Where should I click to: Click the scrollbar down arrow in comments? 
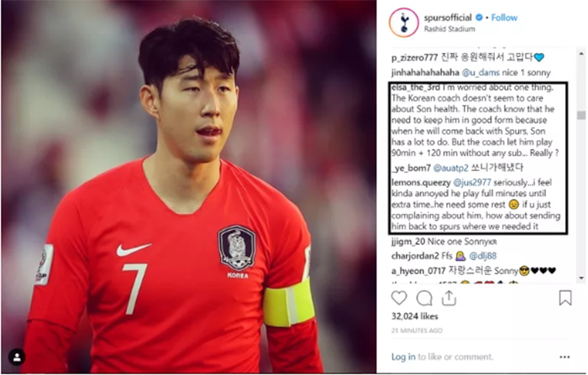pos(581,278)
